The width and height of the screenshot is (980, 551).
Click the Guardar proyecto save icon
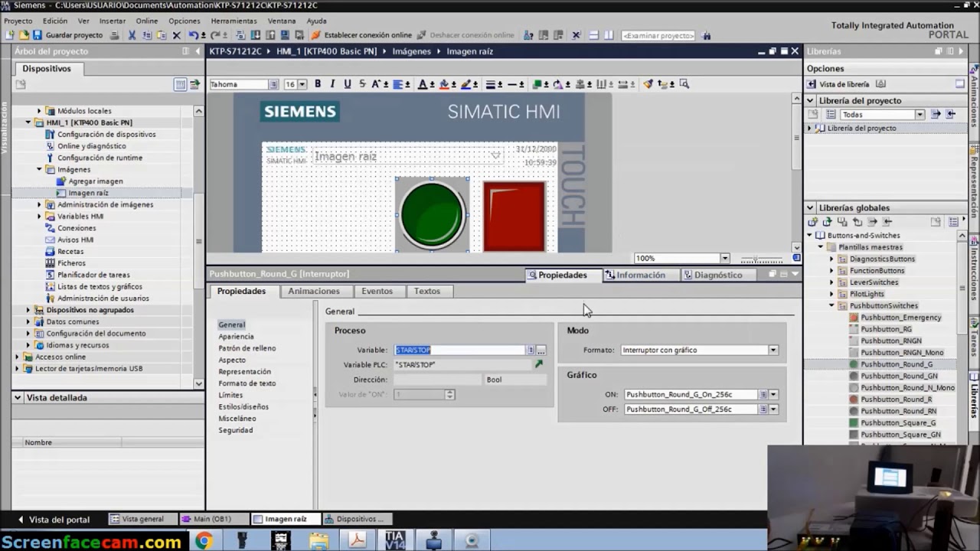[x=37, y=35]
